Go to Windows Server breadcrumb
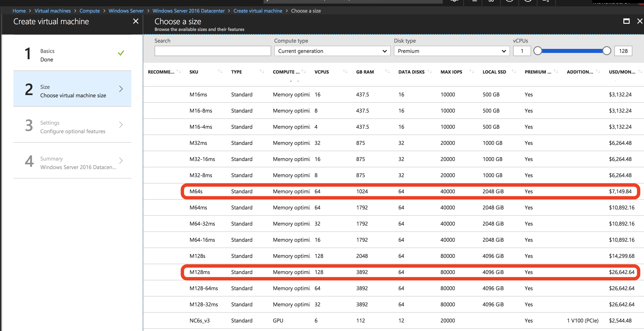 (126, 11)
